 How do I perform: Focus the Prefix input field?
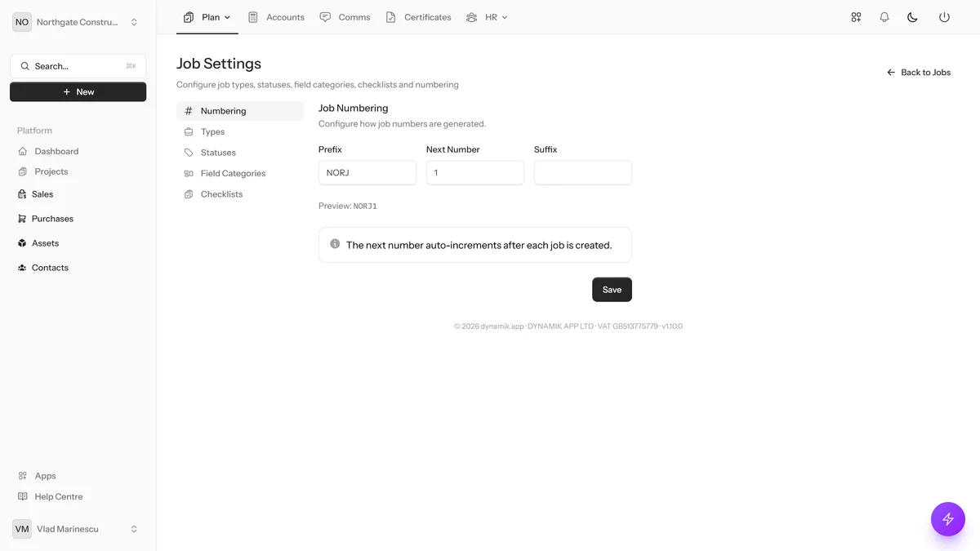pyautogui.click(x=367, y=173)
